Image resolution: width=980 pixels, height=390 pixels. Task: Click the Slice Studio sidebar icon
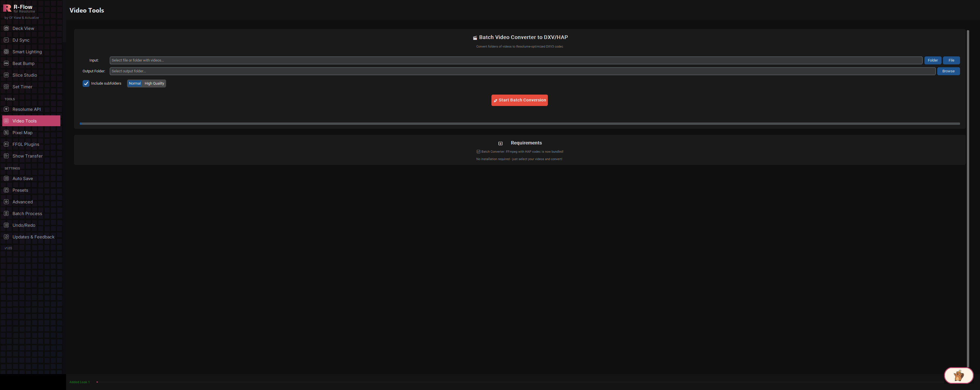coord(6,75)
